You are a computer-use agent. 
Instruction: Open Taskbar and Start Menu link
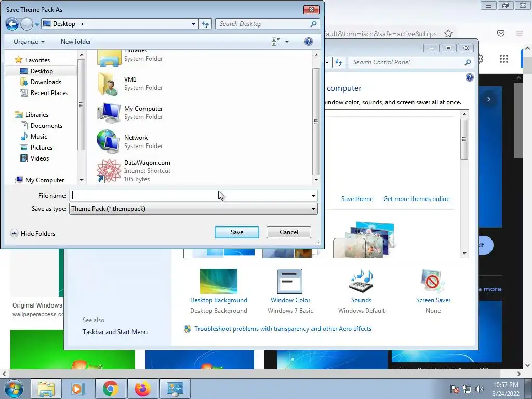pyautogui.click(x=115, y=332)
